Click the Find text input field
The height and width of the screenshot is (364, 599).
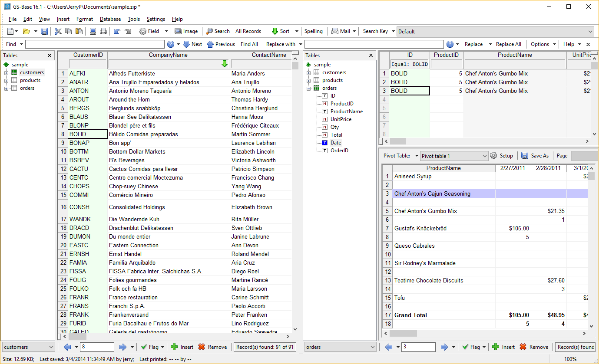point(95,44)
